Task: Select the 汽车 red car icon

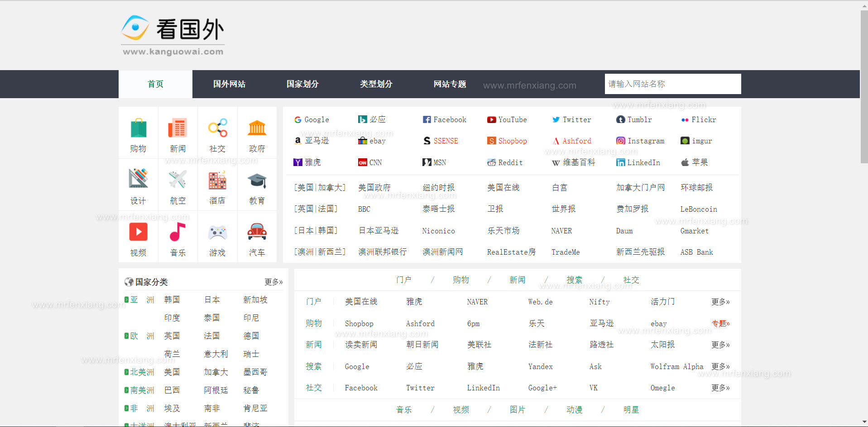Action: (x=257, y=232)
